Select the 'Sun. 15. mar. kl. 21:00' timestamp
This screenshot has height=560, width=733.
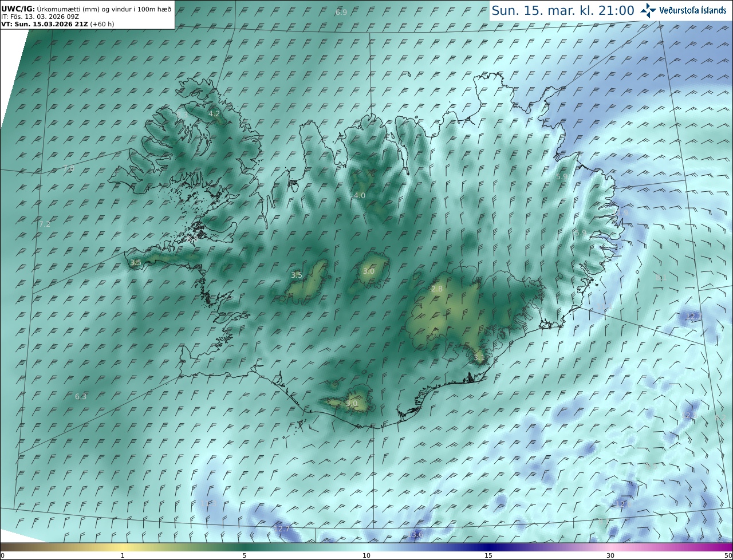[x=563, y=10]
